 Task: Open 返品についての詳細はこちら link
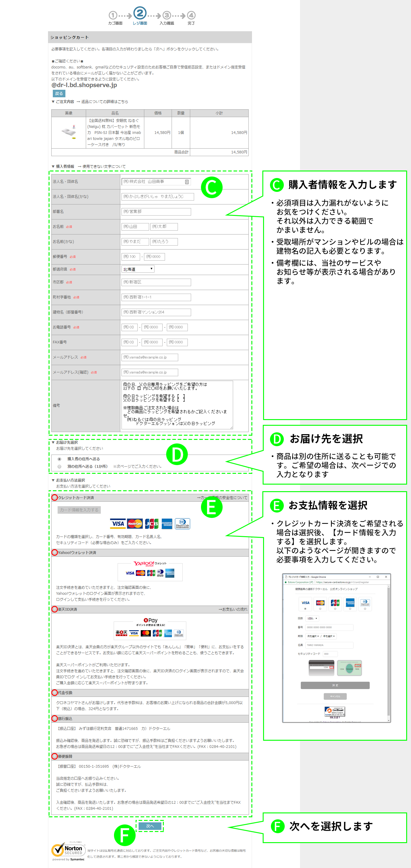coord(104,101)
